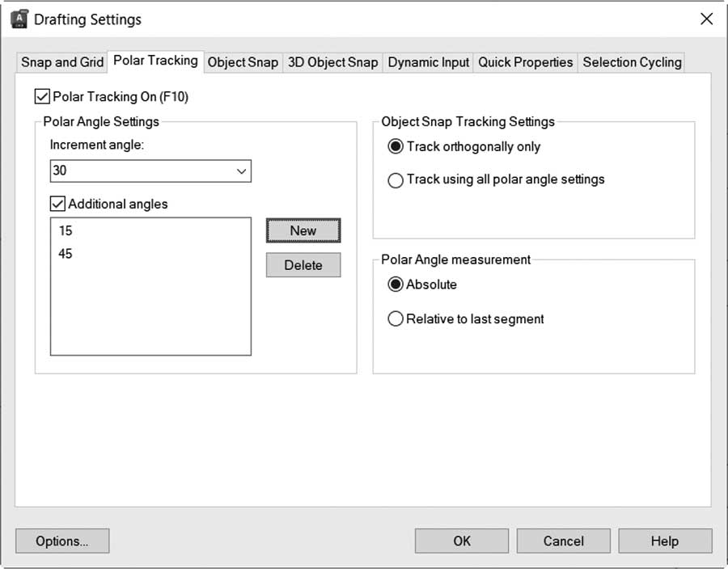
Task: Select the 15 entry in additional angles list
Action: click(x=66, y=230)
